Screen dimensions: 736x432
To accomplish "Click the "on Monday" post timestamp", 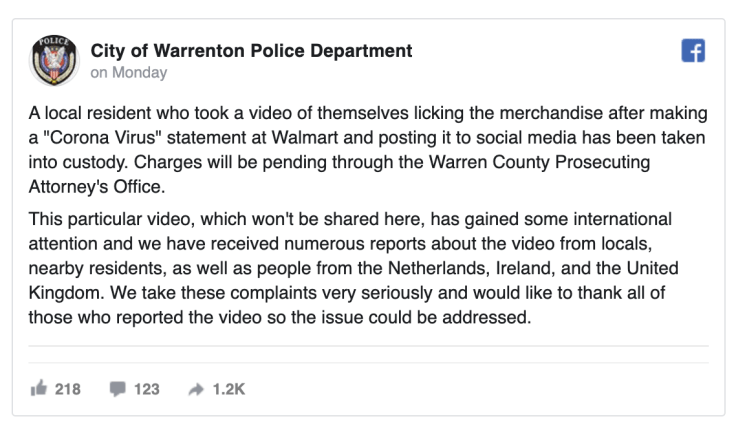I will [x=129, y=73].
